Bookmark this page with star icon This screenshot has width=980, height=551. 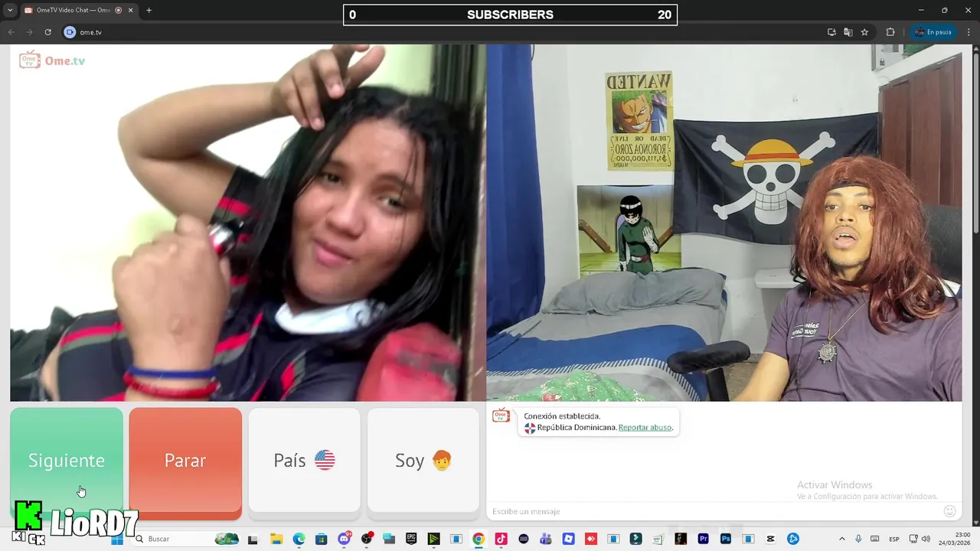864,32
